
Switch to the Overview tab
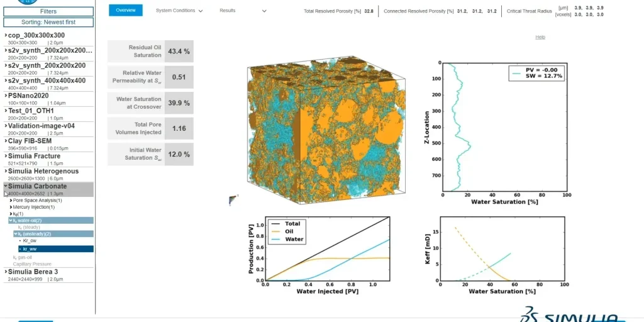coord(126,10)
